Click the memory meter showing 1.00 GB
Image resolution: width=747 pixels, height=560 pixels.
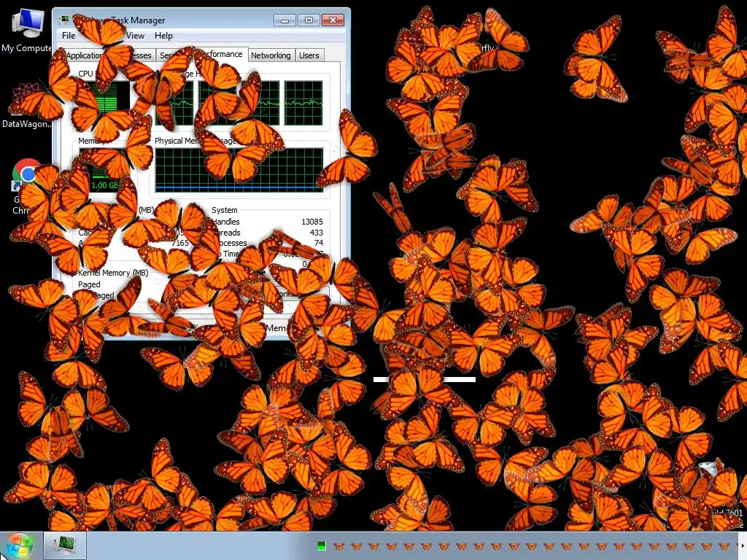pos(105,170)
